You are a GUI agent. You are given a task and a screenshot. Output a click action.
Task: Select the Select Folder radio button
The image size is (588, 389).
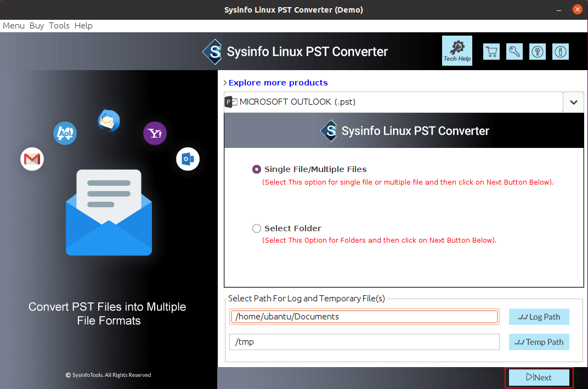tap(257, 228)
